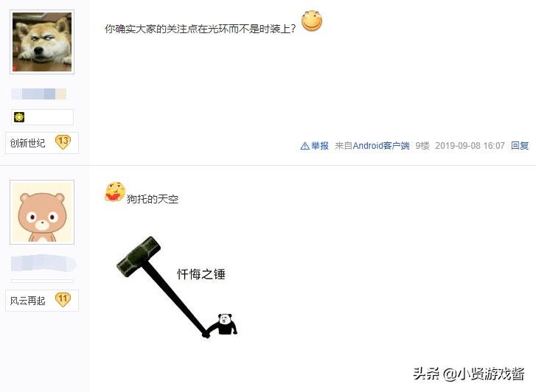Click the panda-head figure in meme
The image size is (536, 392).
coord(226,324)
